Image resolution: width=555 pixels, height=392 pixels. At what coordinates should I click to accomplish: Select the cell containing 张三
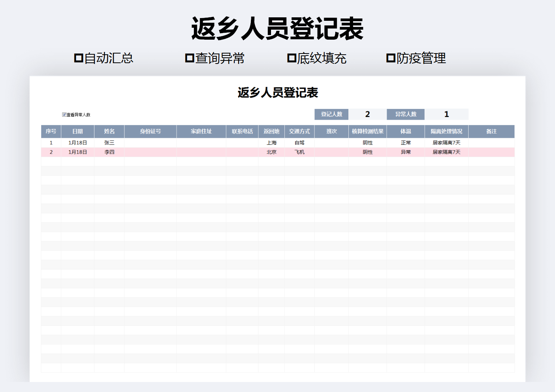coord(109,142)
